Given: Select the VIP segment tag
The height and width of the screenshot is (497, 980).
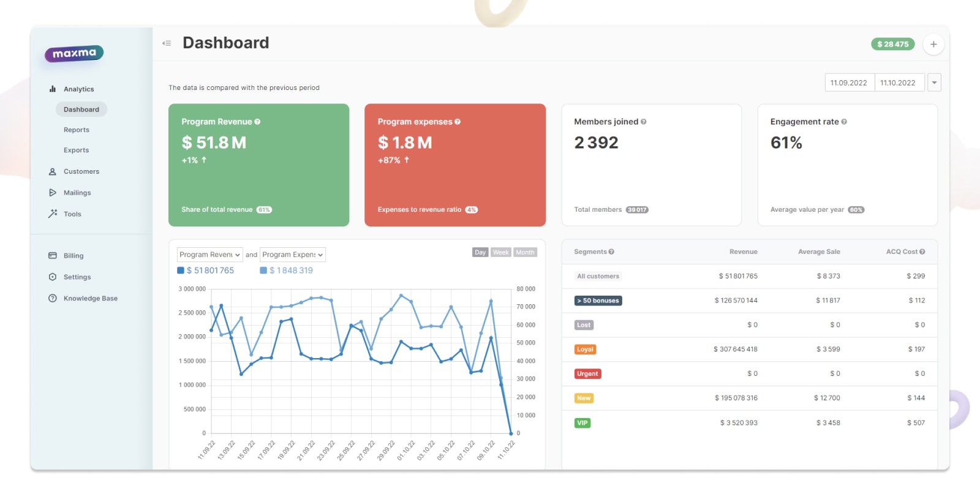Looking at the screenshot, I should pos(582,423).
